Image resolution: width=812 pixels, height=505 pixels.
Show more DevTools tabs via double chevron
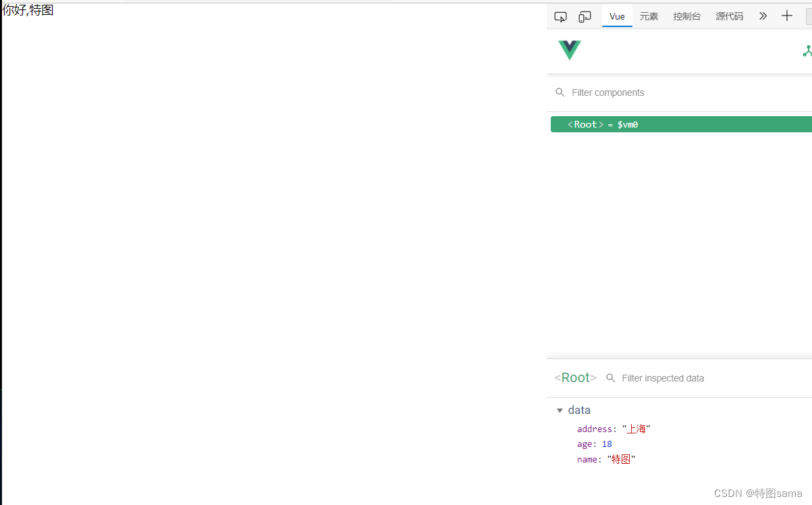(763, 16)
